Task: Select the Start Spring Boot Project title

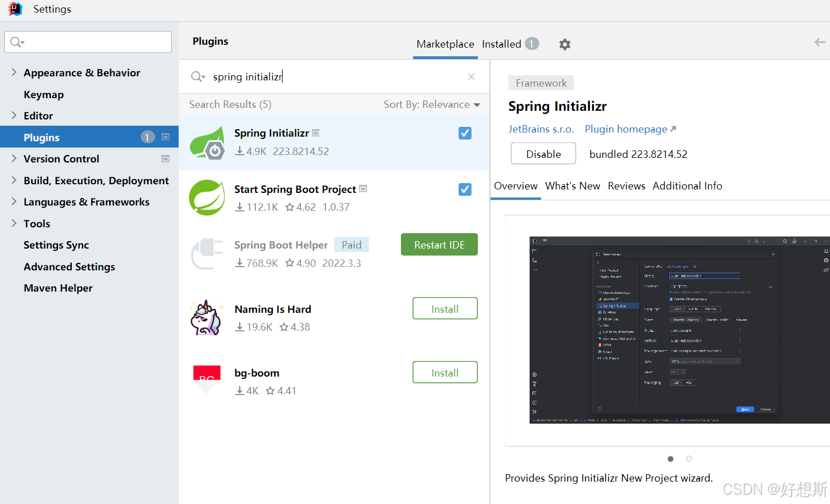Action: click(295, 189)
